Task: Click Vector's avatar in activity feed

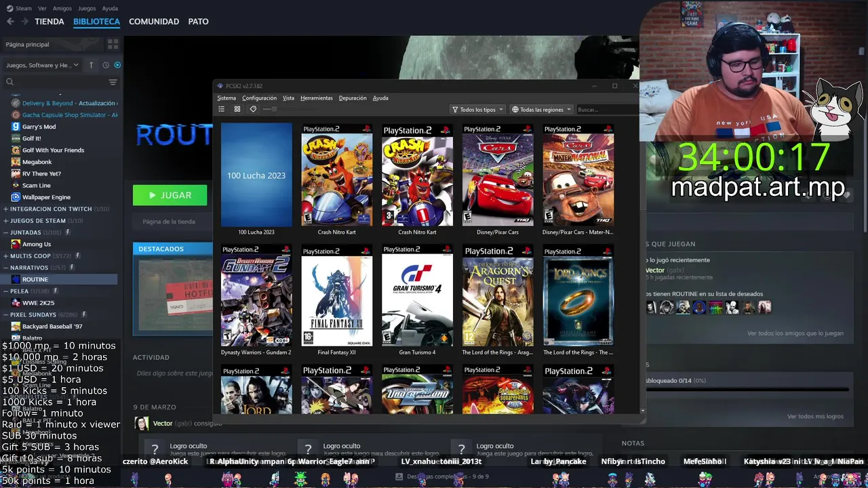Action: click(x=142, y=423)
